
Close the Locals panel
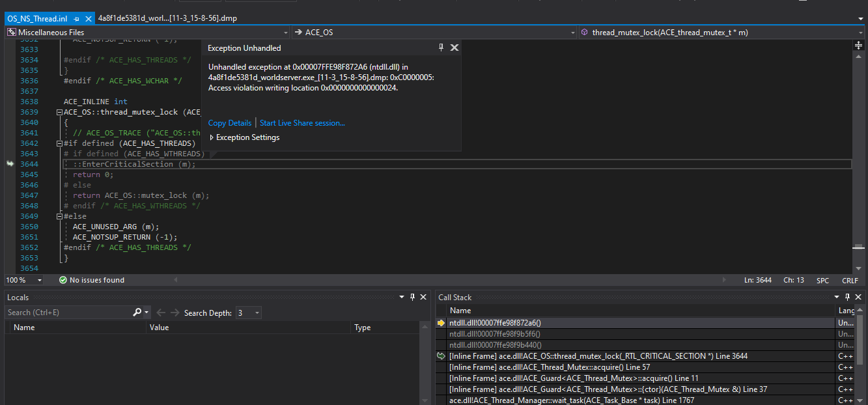(x=424, y=297)
